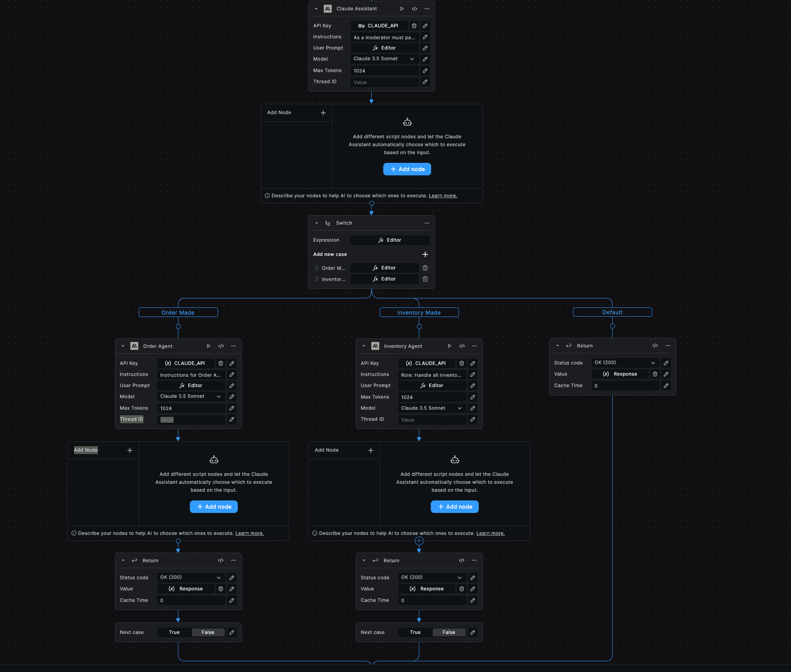Add a new case to Switch
The image size is (791, 672).
pyautogui.click(x=425, y=254)
